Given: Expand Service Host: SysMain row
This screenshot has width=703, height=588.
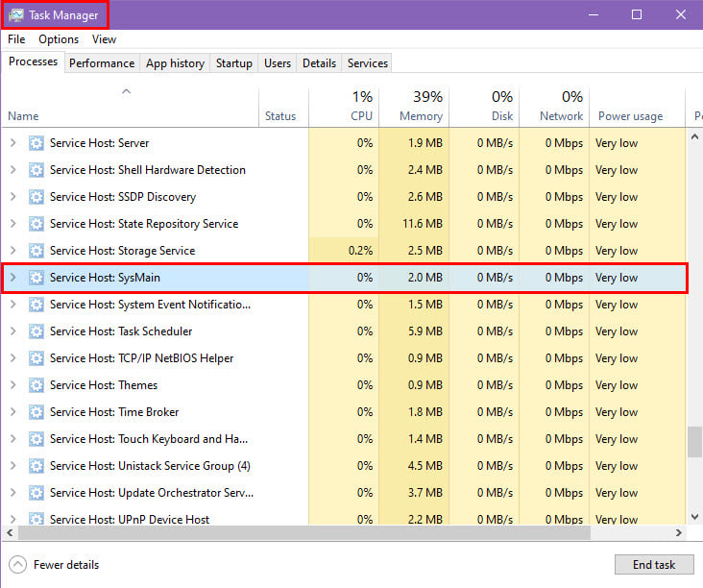Looking at the screenshot, I should 13,278.
